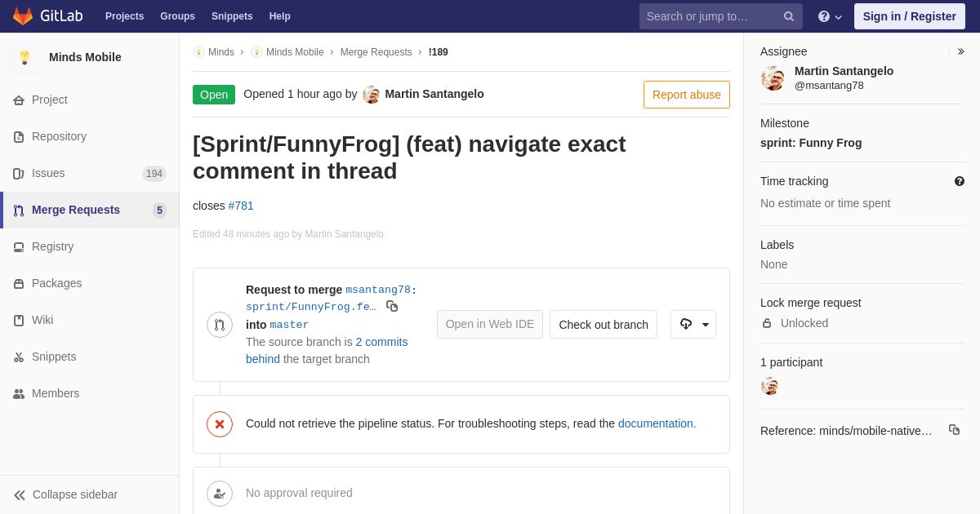Open the download patches dropdown
Image resolution: width=980 pixels, height=514 pixels.
(x=693, y=325)
